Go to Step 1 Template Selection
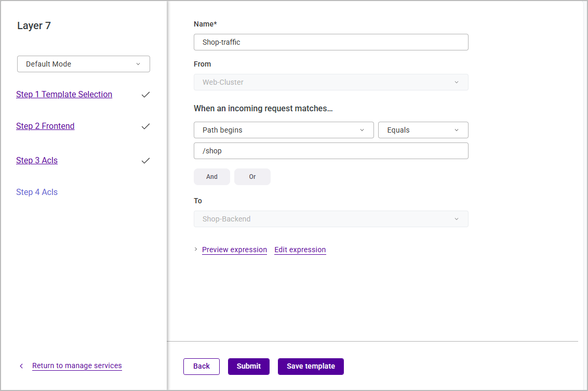This screenshot has width=588, height=391. (64, 95)
